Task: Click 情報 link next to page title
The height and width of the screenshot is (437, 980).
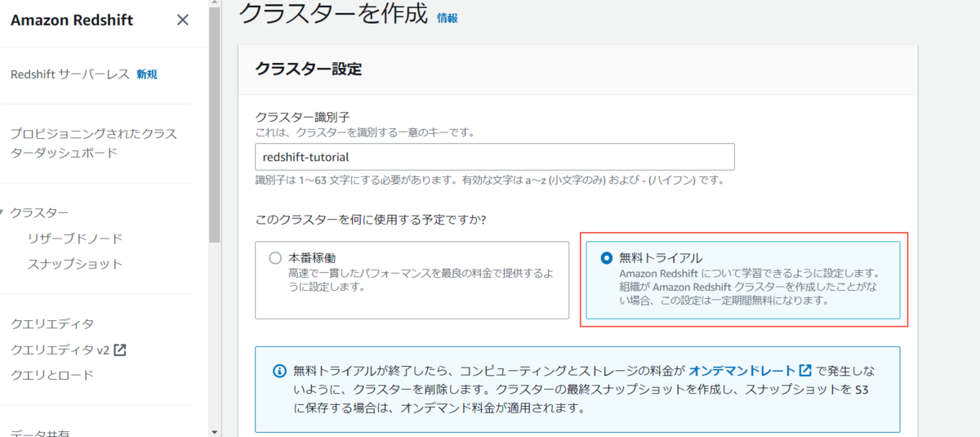Action: point(448,17)
